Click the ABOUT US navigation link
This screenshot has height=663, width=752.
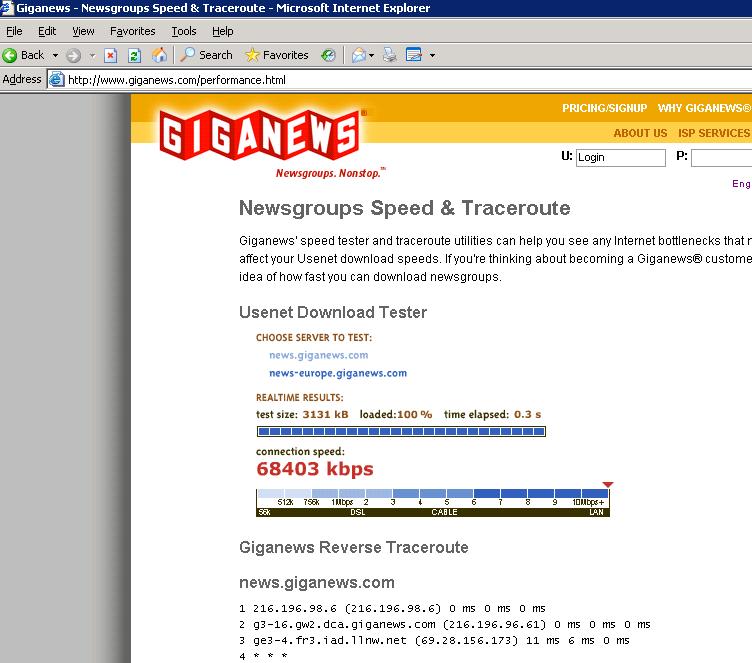coord(640,133)
